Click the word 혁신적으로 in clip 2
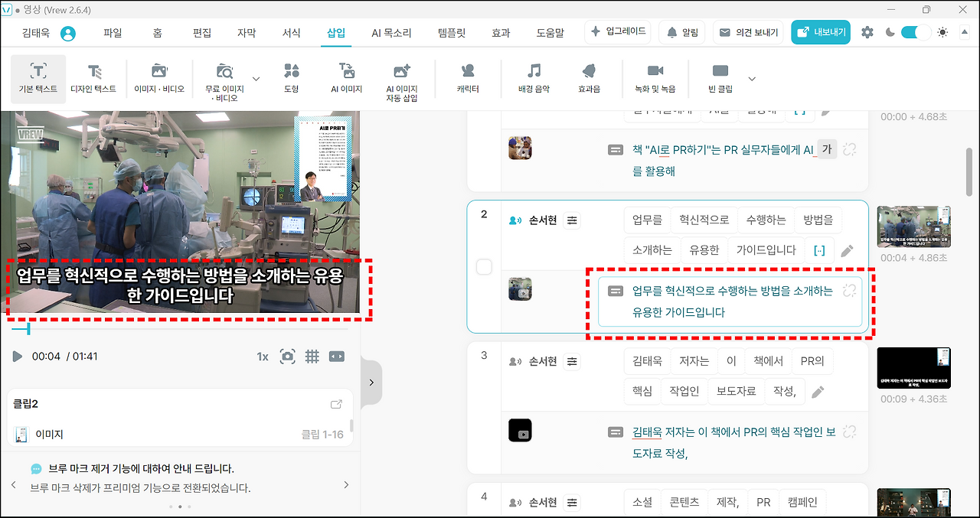 click(x=704, y=220)
